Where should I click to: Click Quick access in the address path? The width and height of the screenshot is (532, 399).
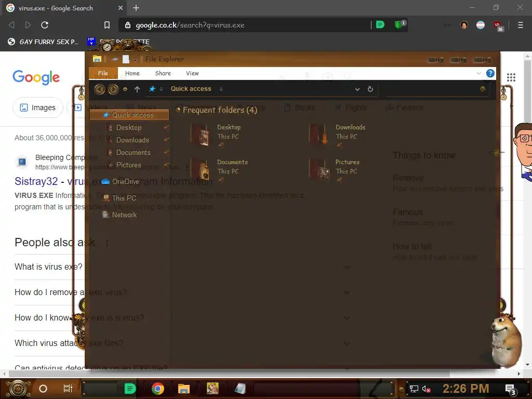coord(191,88)
